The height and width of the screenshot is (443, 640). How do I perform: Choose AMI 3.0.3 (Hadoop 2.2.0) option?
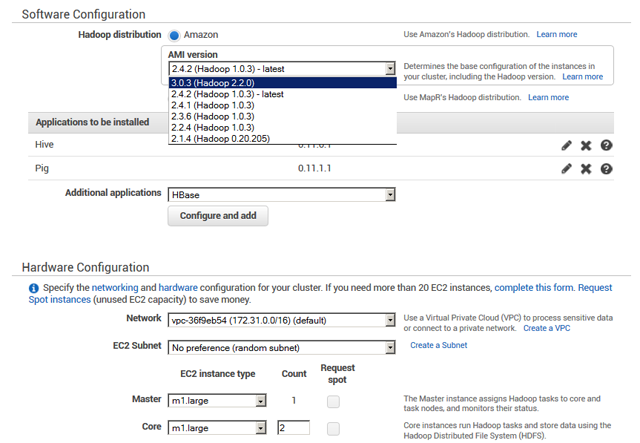point(282,83)
